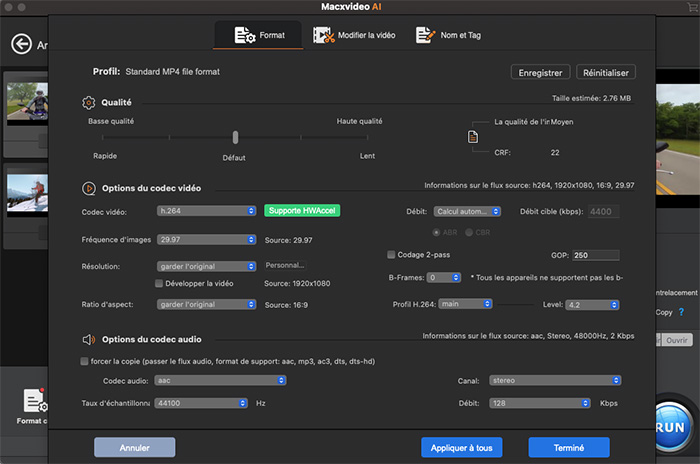The image size is (700, 464).
Task: Click the Nom et Tag pencil icon
Action: (x=425, y=35)
